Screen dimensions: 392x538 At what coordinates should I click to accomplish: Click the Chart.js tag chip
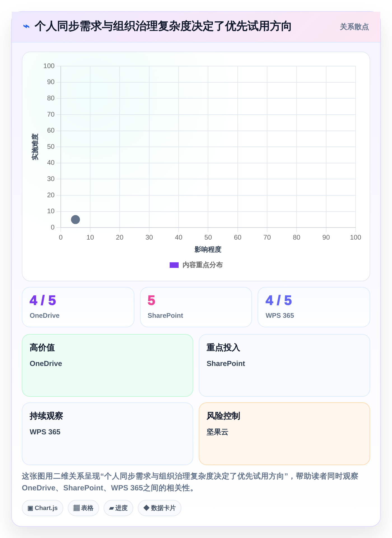[x=43, y=508]
